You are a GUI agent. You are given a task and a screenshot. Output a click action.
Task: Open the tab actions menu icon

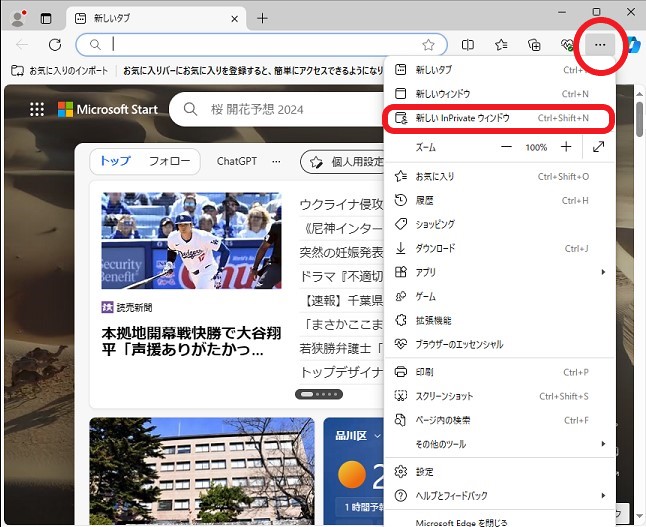(46, 19)
